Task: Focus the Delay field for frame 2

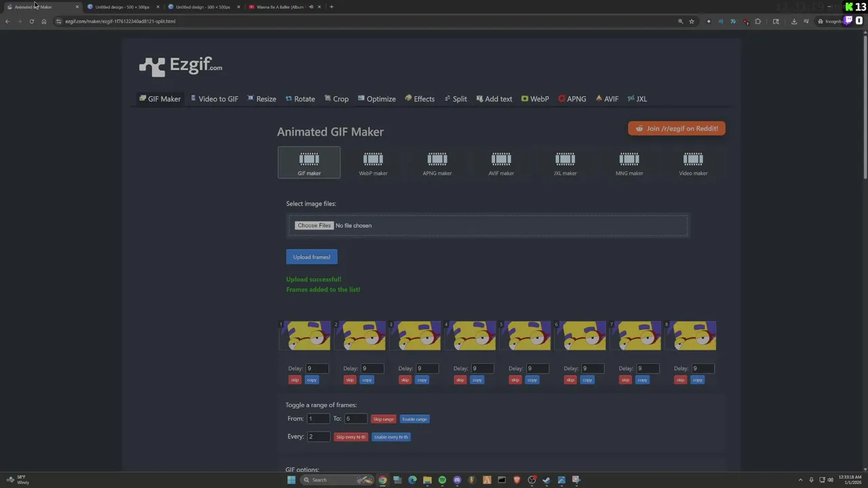Action: coord(372,369)
